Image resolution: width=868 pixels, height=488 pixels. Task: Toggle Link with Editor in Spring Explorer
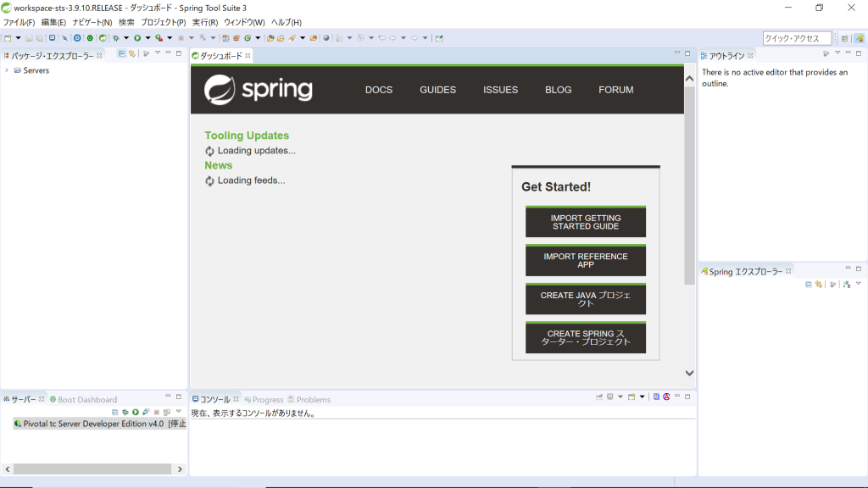(x=819, y=285)
